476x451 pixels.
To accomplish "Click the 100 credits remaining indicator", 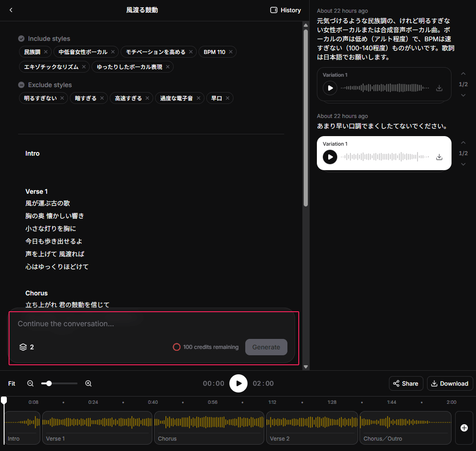I will point(206,347).
